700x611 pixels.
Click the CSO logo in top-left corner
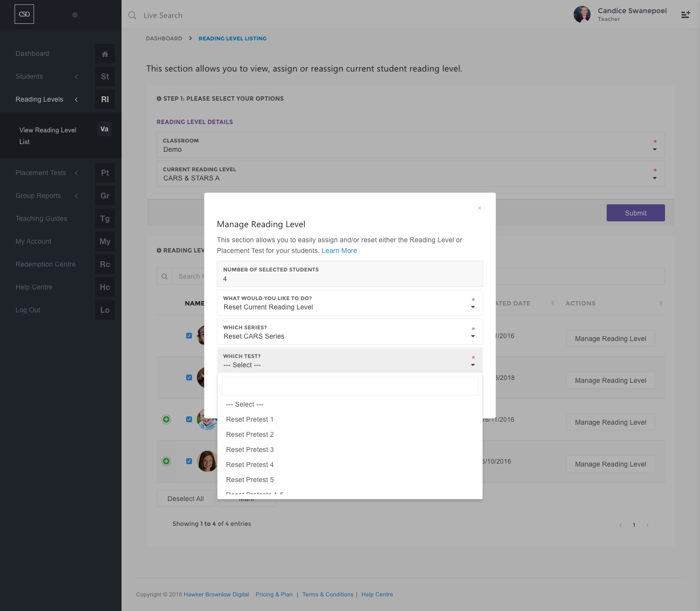tap(24, 15)
